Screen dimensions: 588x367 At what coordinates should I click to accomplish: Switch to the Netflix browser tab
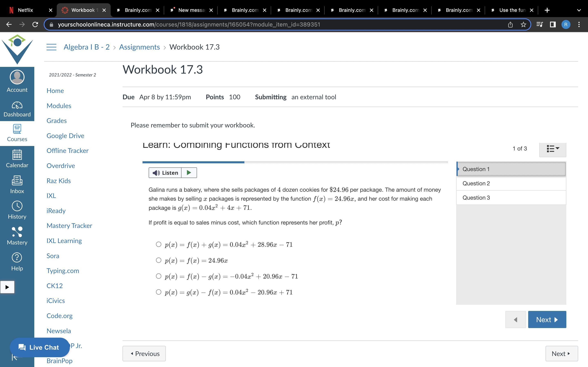[x=25, y=10]
